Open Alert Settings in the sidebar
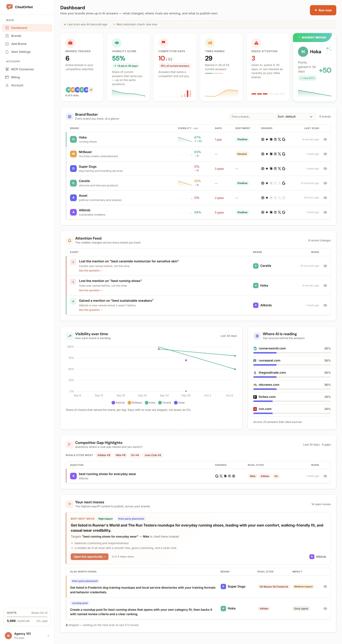 point(27,52)
